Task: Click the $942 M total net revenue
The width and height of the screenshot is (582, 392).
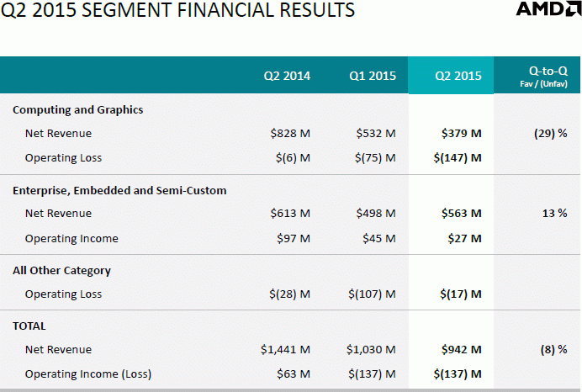Action: point(461,349)
